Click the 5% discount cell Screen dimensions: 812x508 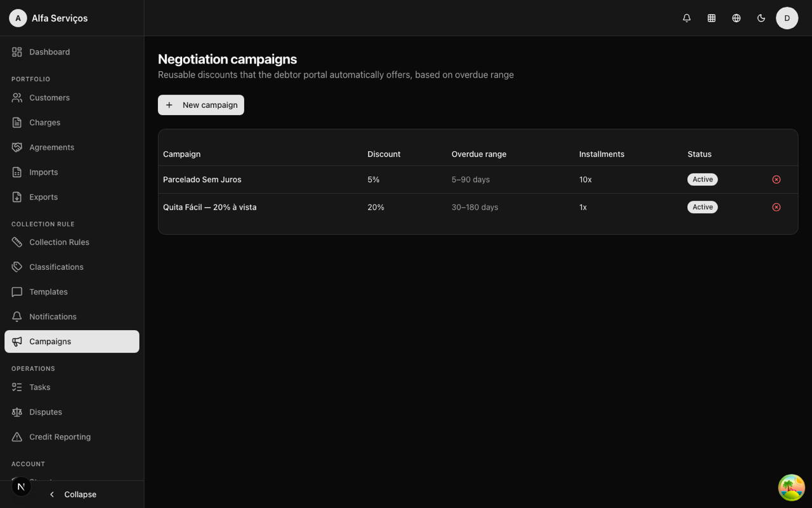pyautogui.click(x=374, y=180)
